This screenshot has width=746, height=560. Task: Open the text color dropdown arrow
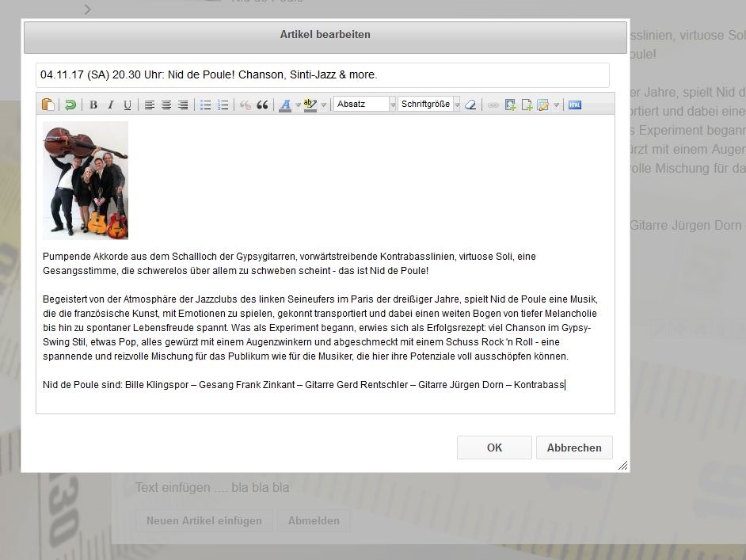(298, 105)
